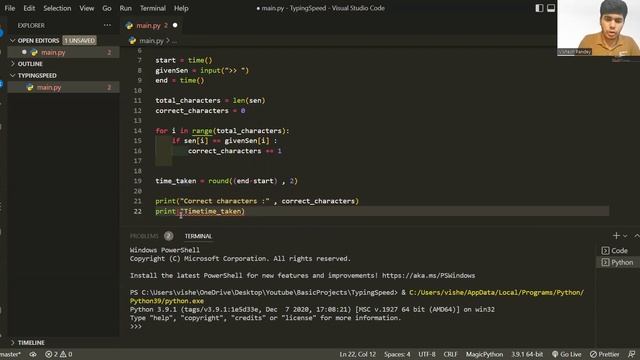Change indentation via Spaces: 4
640x360 pixels.
(397, 354)
